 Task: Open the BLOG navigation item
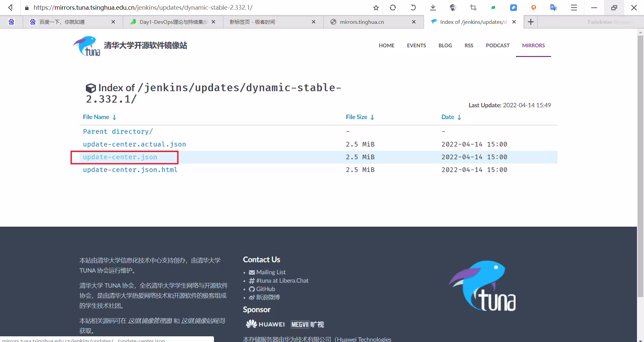pyautogui.click(x=445, y=46)
